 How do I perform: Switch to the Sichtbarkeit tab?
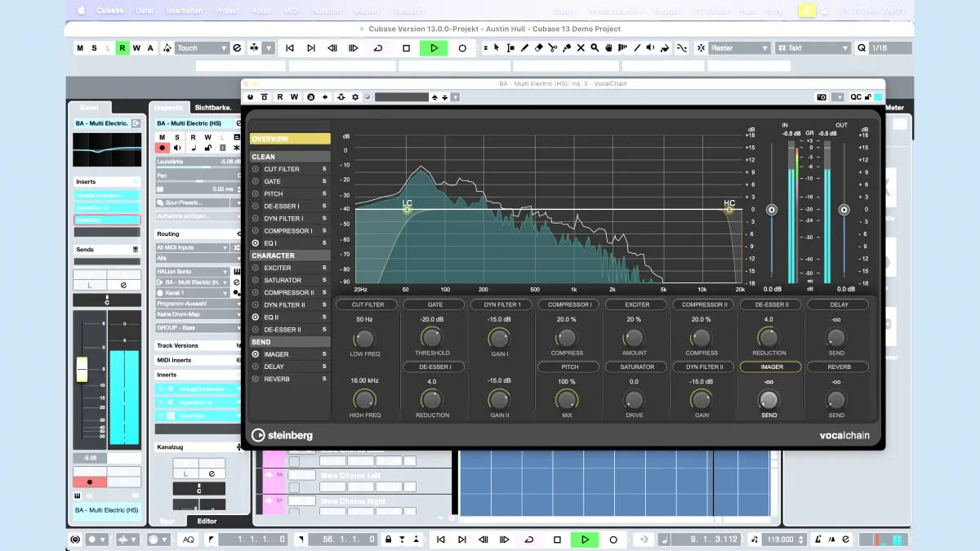[213, 107]
